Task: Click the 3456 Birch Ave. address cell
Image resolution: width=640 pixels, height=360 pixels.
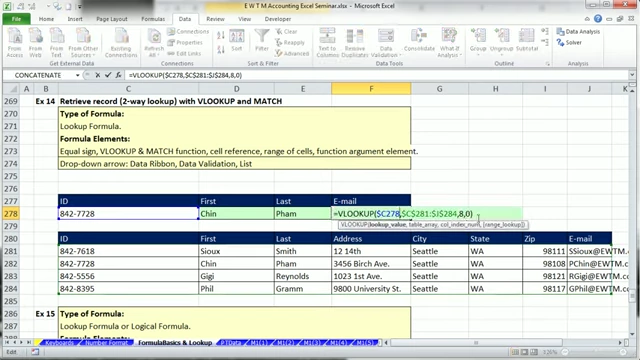Action: click(x=371, y=264)
